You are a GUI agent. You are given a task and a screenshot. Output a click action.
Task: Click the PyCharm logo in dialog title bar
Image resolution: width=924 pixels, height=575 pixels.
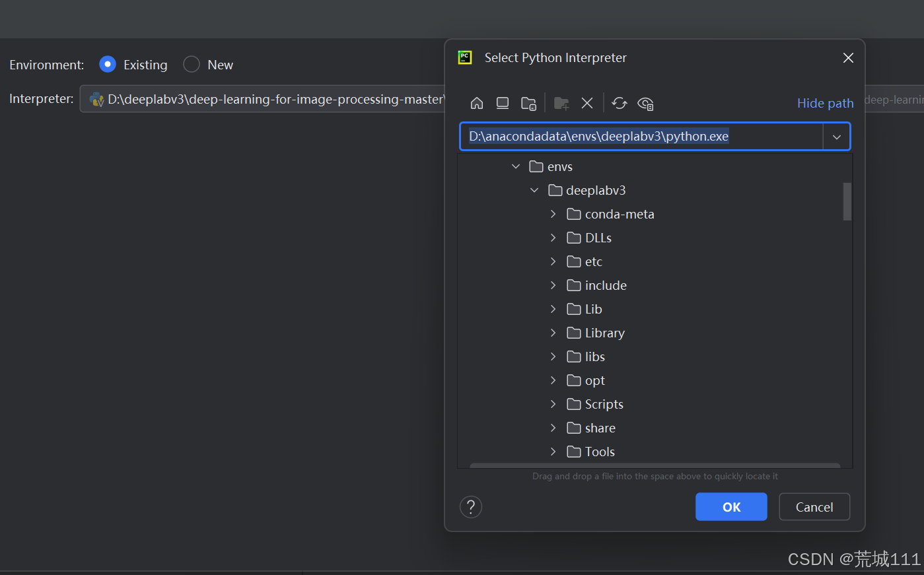click(465, 57)
